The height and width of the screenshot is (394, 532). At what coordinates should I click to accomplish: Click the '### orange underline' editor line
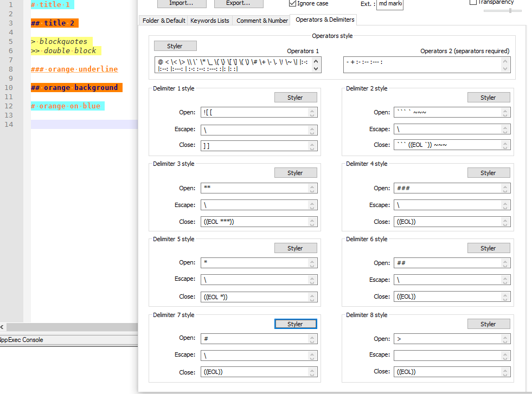74,69
